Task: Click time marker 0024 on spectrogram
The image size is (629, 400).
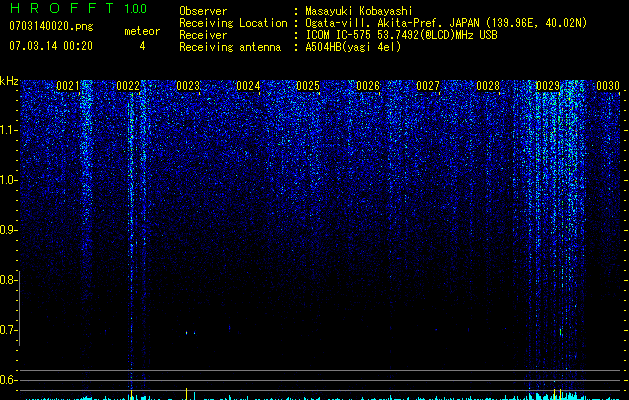Action: pos(248,86)
